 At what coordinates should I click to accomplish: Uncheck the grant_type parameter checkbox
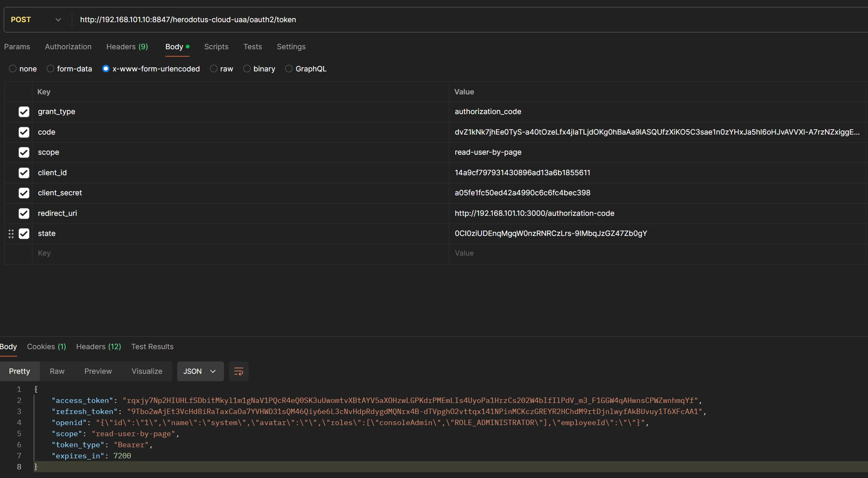24,112
